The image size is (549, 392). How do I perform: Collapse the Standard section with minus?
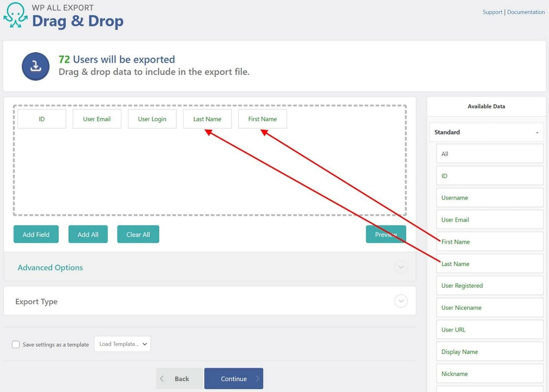coord(537,132)
